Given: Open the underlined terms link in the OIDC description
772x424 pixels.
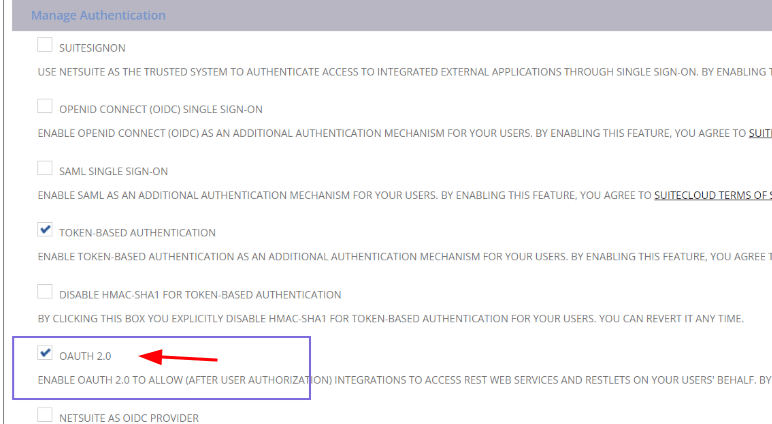Looking at the screenshot, I should 760,133.
